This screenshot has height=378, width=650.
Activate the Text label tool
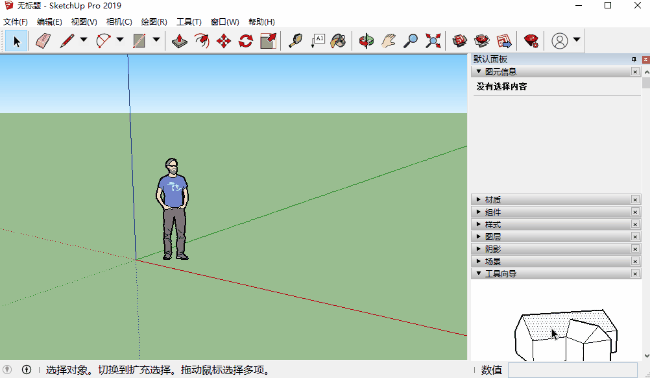pyautogui.click(x=318, y=41)
